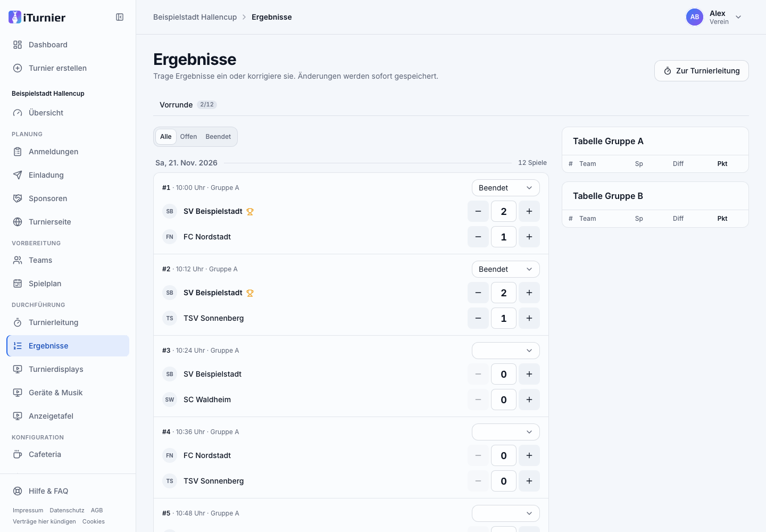Go to Anmeldungen clipboard icon
Viewport: 766px width, 532px height.
pyautogui.click(x=18, y=152)
